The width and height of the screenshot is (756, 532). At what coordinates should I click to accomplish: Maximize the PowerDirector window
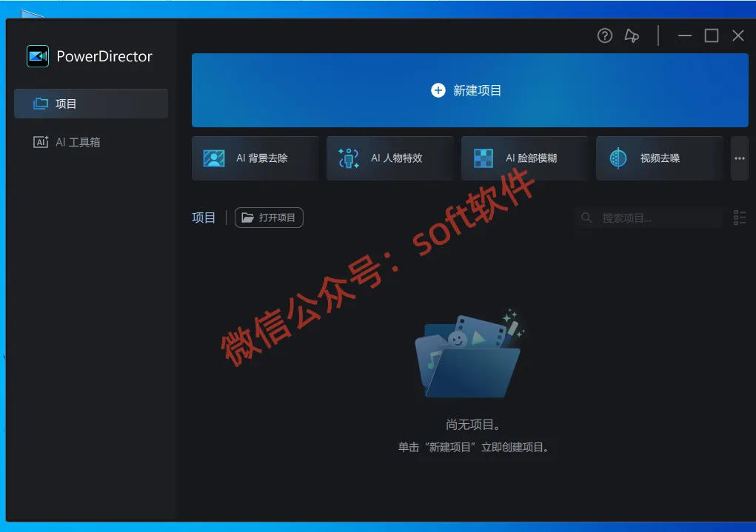[x=712, y=36]
